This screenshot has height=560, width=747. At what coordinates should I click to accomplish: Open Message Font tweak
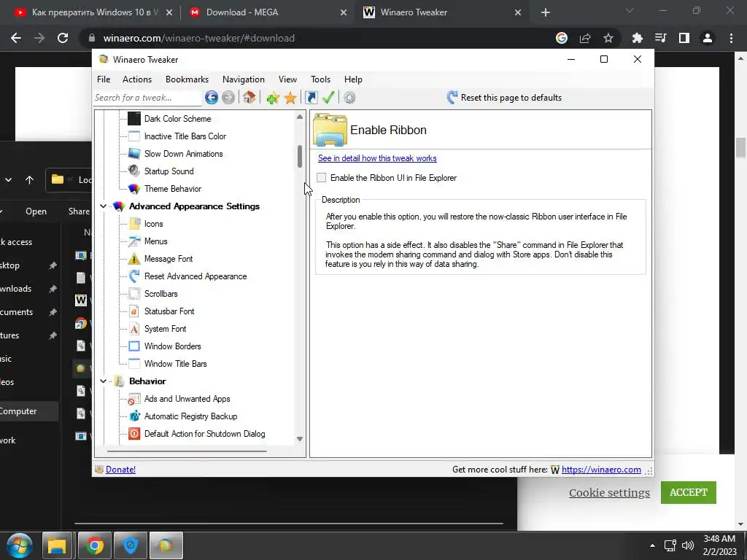pyautogui.click(x=169, y=259)
